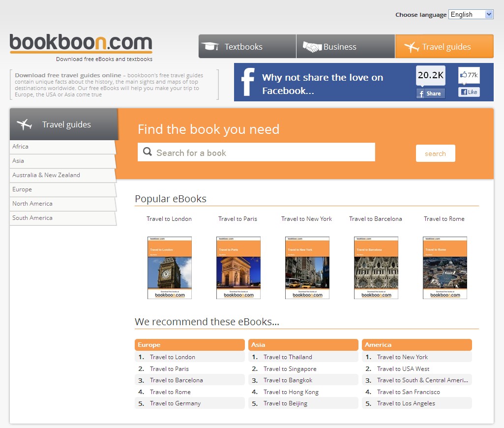Open Travel to Los Angeles link
Image resolution: width=504 pixels, height=428 pixels.
(x=406, y=403)
